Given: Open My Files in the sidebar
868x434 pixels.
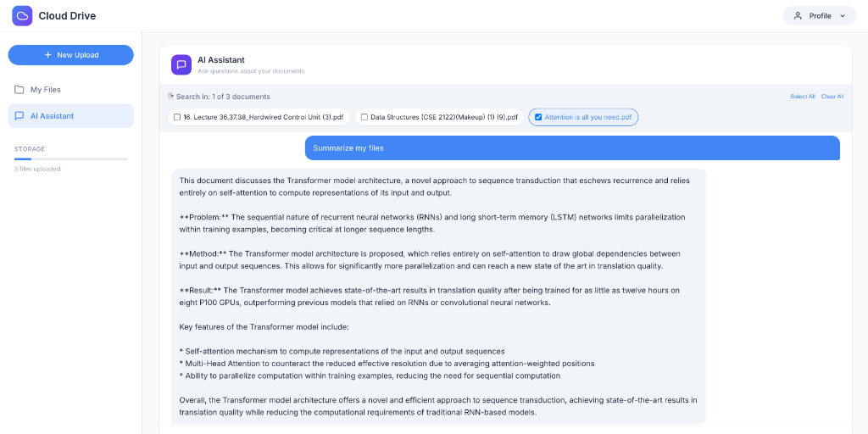Looking at the screenshot, I should pyautogui.click(x=46, y=90).
